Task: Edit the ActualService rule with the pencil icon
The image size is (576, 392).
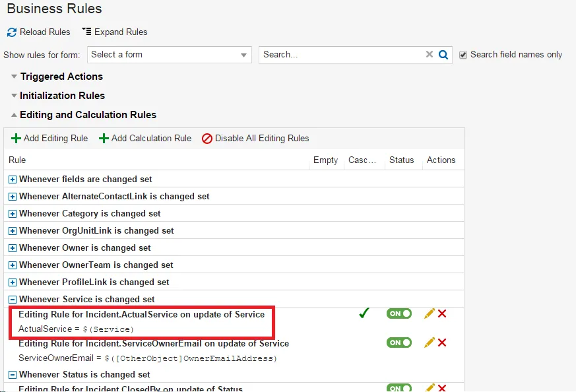Action: 429,313
